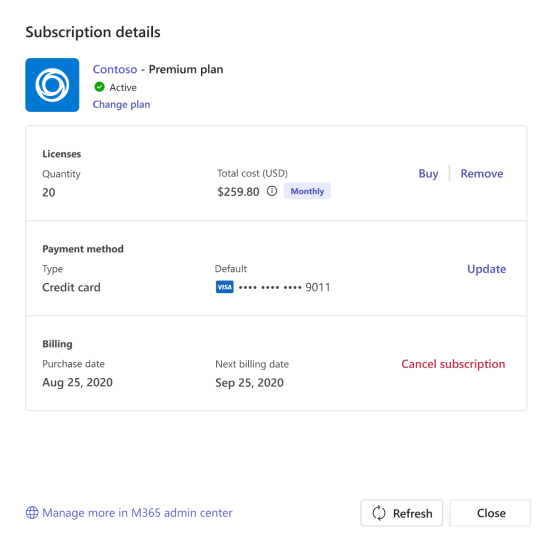The image size is (550, 533).
Task: Select the $259.80 total cost value
Action: [x=238, y=192]
